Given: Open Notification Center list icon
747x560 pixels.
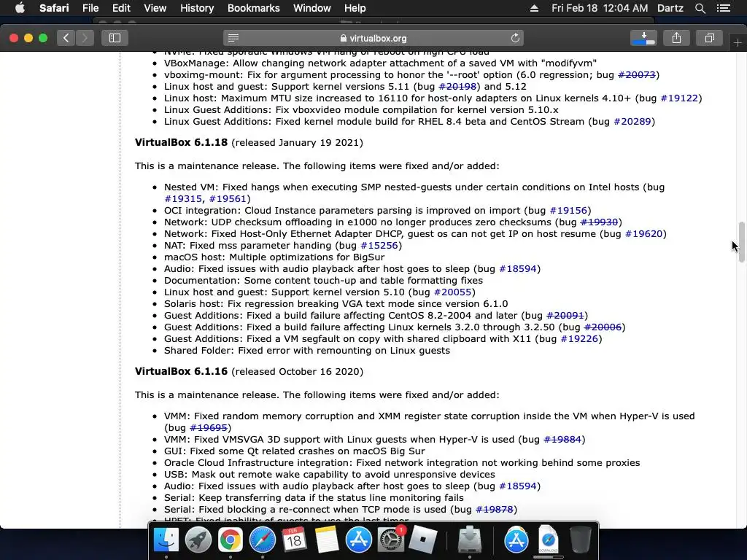Looking at the screenshot, I should tap(724, 8).
